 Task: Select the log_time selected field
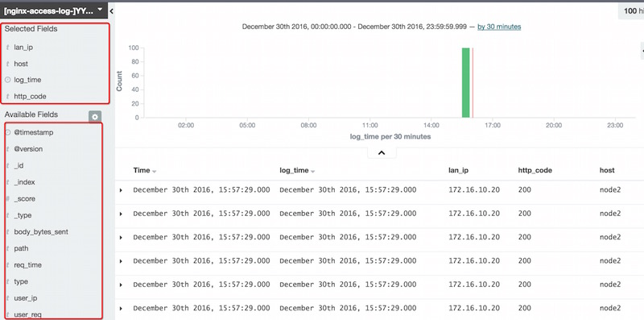pyautogui.click(x=27, y=80)
